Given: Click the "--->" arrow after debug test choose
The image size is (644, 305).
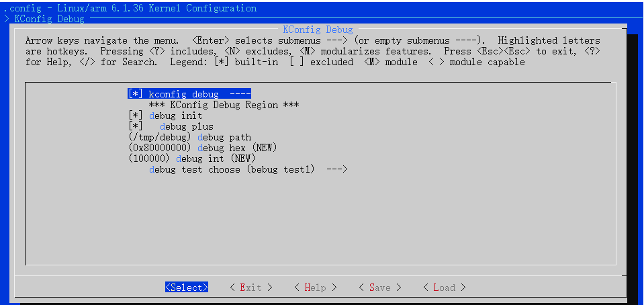Looking at the screenshot, I should [336, 169].
